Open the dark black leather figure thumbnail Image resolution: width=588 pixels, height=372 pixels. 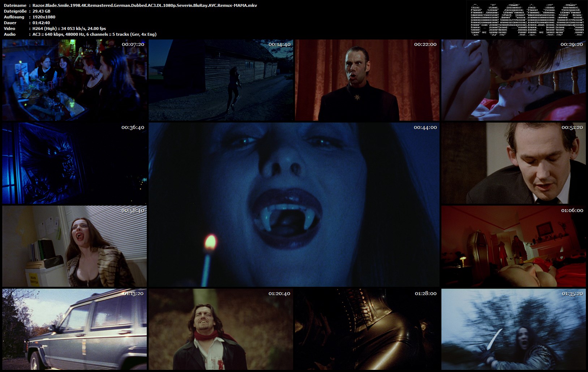pos(367,329)
